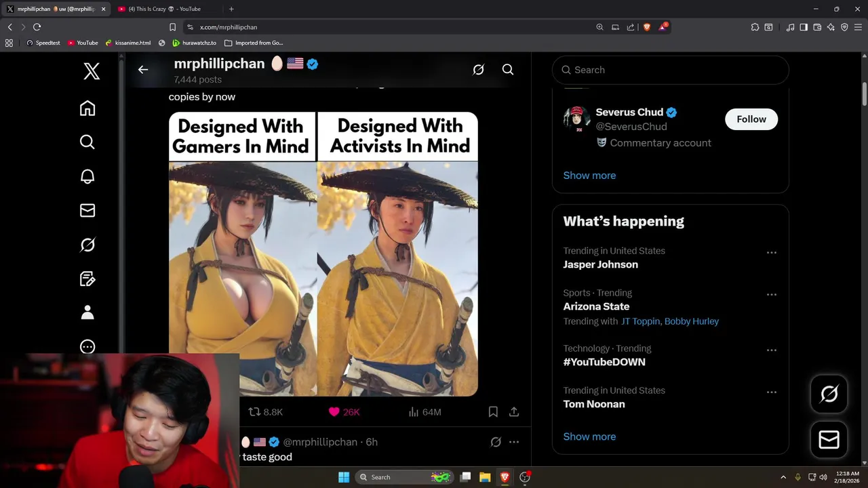Open options for Tom Noonan trend
Image resolution: width=868 pixels, height=488 pixels.
point(772,392)
